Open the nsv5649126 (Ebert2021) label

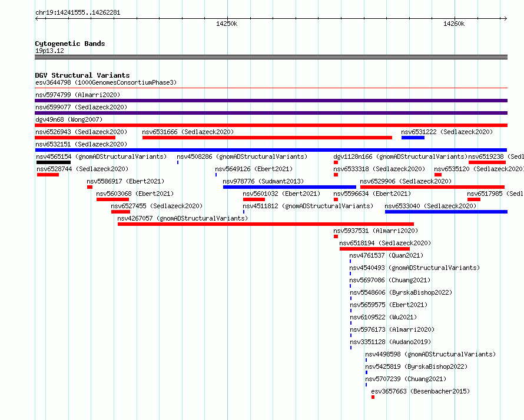point(254,169)
